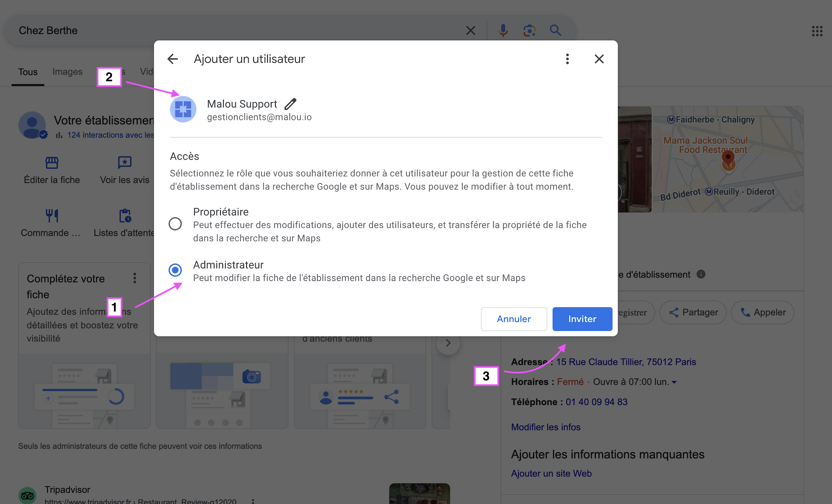Clear the Chez Berthe search query

click(x=471, y=31)
